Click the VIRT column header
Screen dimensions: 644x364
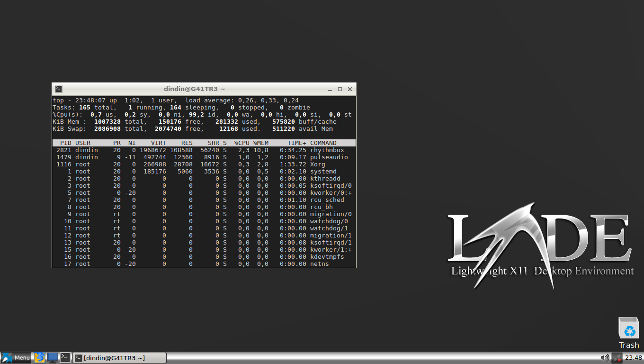pos(159,143)
